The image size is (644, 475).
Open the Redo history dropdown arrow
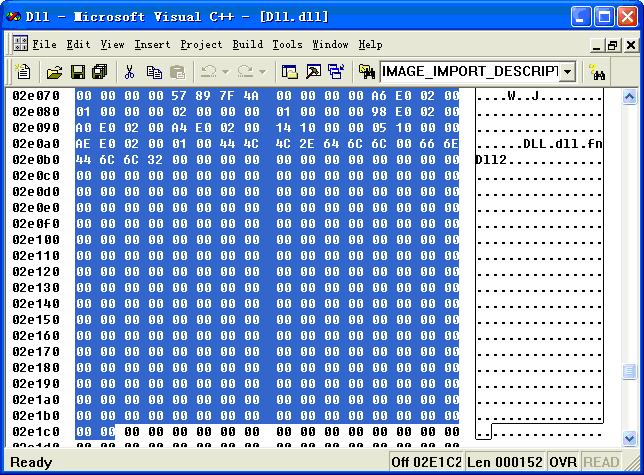click(263, 72)
